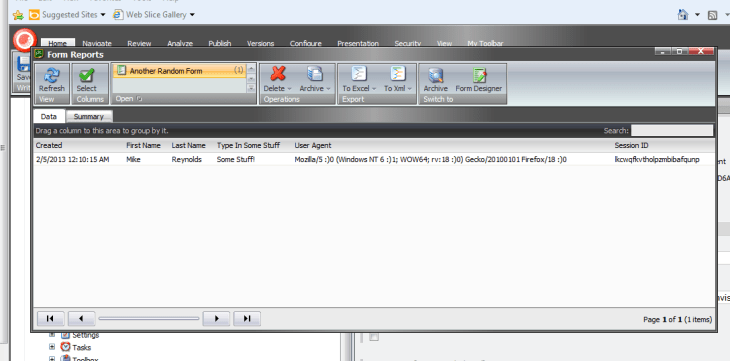Tick the checkbox in the right panel
The height and width of the screenshot is (361, 730).
pyautogui.click(x=374, y=337)
